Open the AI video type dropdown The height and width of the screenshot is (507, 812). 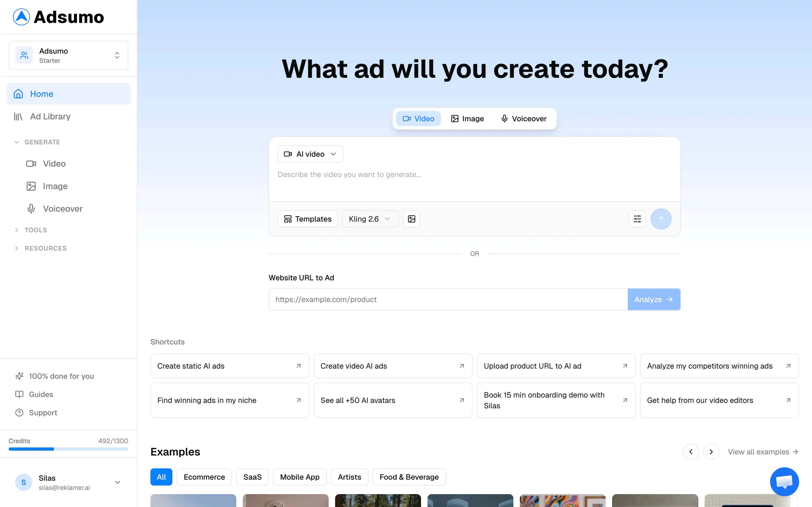tap(310, 154)
